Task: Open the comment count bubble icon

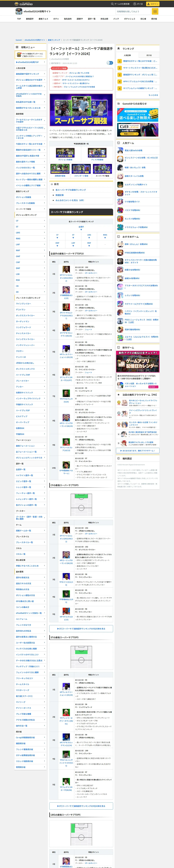Action: coord(109,63)
